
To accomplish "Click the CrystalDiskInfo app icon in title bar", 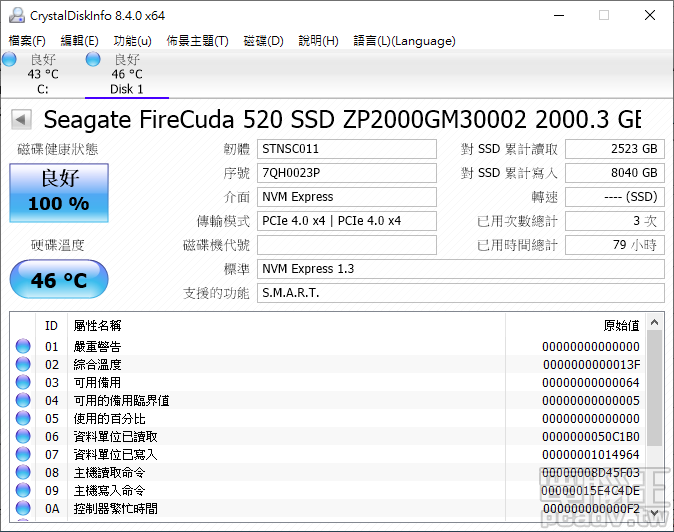I will coord(17,15).
